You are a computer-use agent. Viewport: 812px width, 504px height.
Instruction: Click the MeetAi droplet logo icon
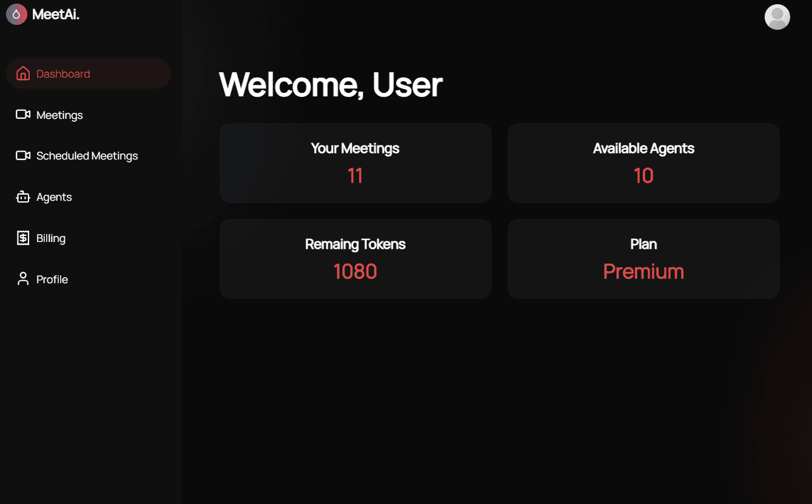(x=16, y=15)
